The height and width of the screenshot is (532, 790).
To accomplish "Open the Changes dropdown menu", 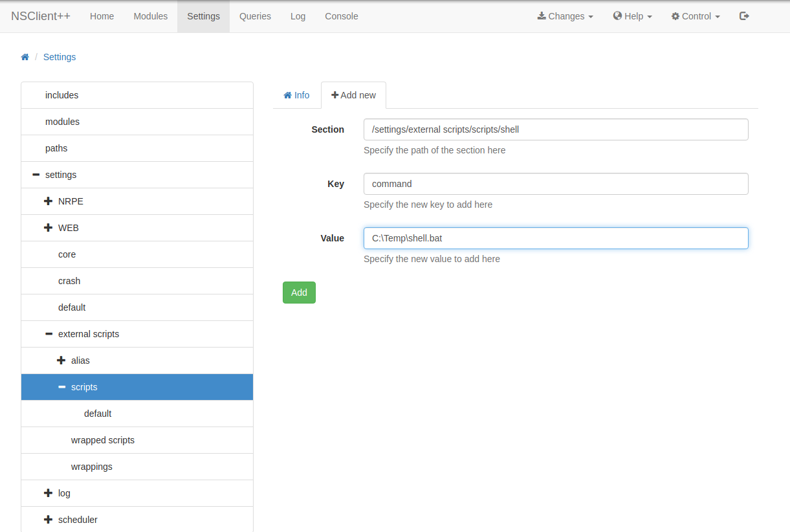I will click(565, 16).
